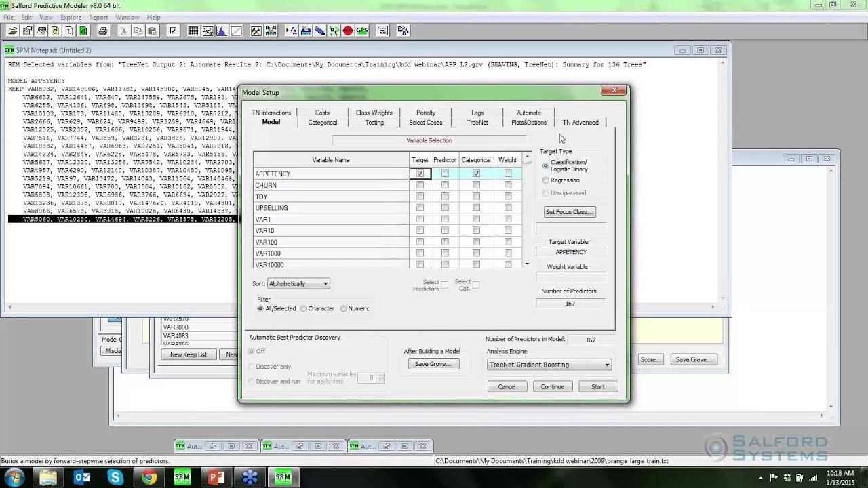Screen dimensions: 868x488
Task: Click the Score button in the background window
Action: (x=649, y=359)
